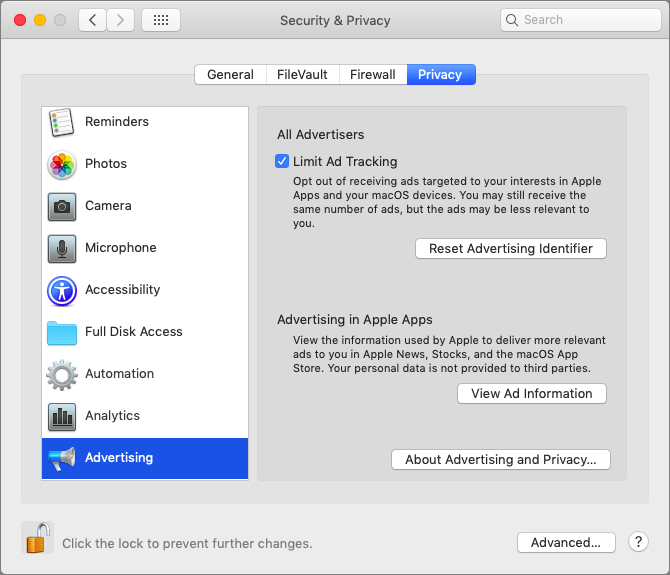Viewport: 670px width, 575px height.
Task: Click the Limit Ad Tracking label text
Action: (345, 161)
